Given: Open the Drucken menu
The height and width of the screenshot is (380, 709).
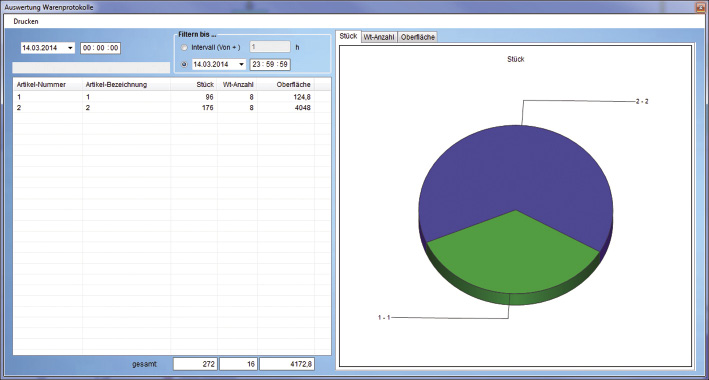Looking at the screenshot, I should [26, 21].
